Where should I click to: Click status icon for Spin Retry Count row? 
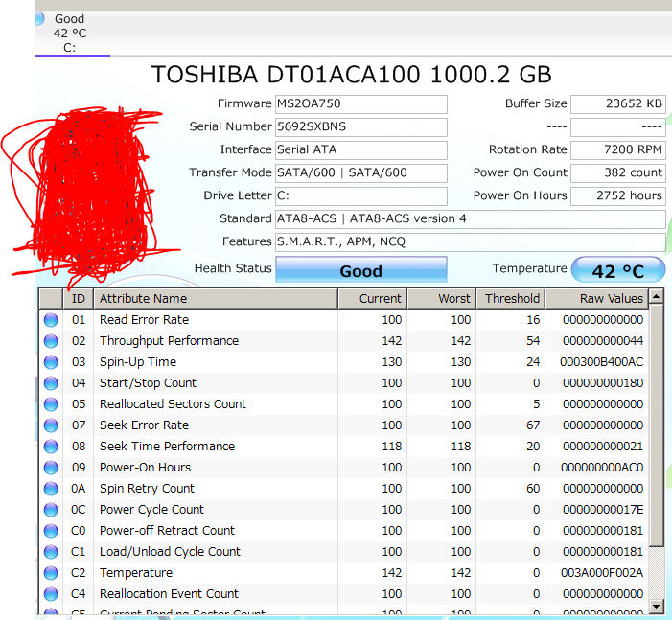51,488
